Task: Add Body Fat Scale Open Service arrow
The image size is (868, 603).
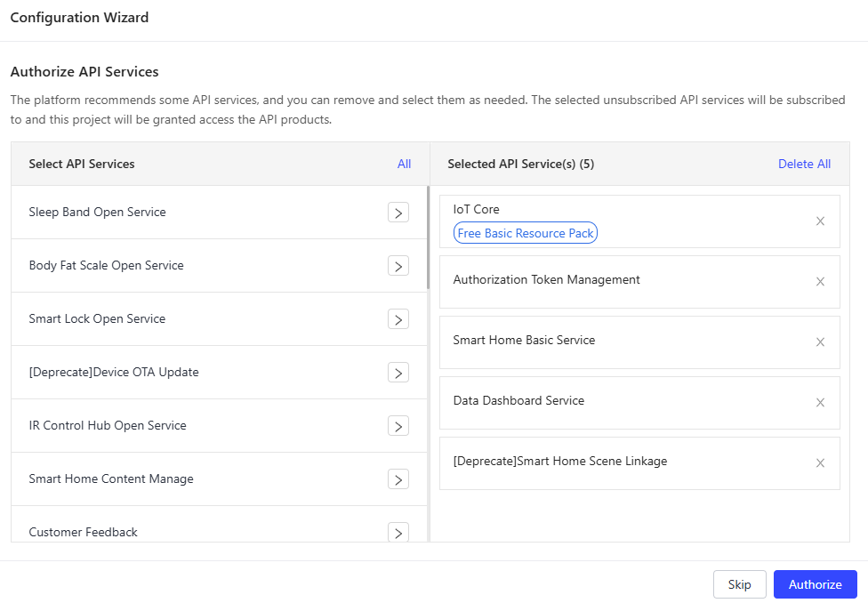Action: tap(398, 266)
